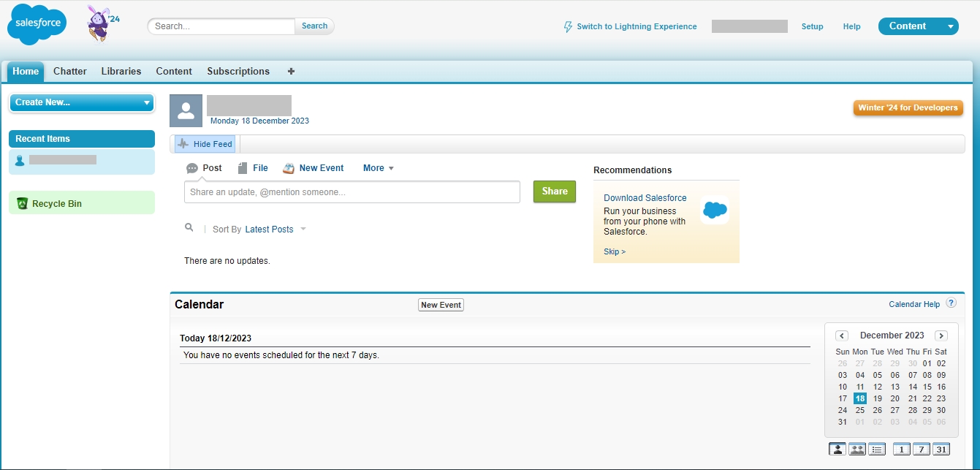Open the single user calendar view
Viewport: 980px width, 470px height.
click(x=837, y=450)
